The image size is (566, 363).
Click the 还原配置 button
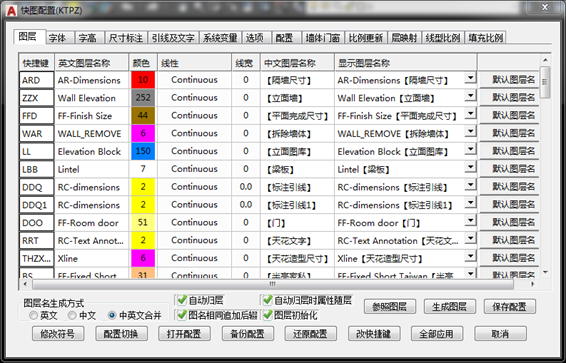pyautogui.click(x=311, y=334)
